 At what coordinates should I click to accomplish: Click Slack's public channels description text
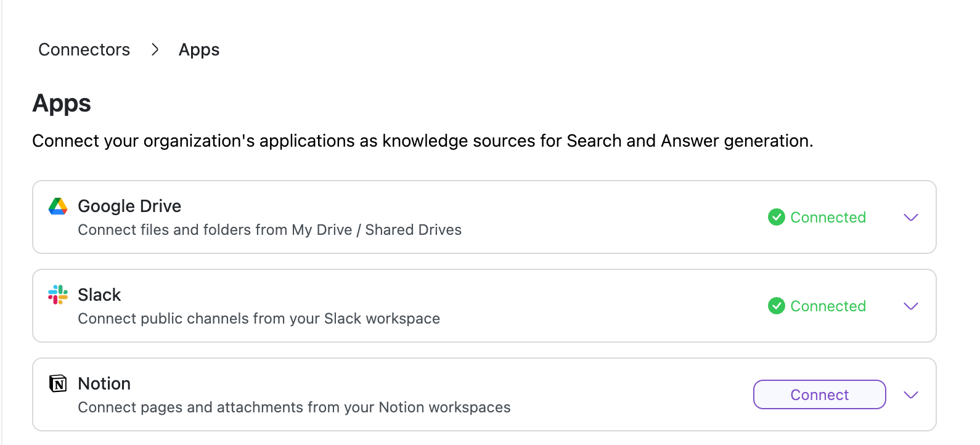[259, 319]
